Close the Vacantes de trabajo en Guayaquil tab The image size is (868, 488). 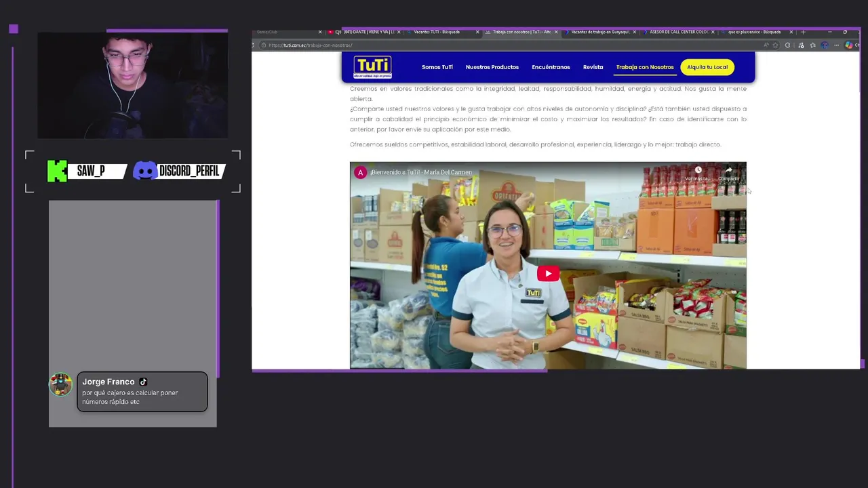635,32
